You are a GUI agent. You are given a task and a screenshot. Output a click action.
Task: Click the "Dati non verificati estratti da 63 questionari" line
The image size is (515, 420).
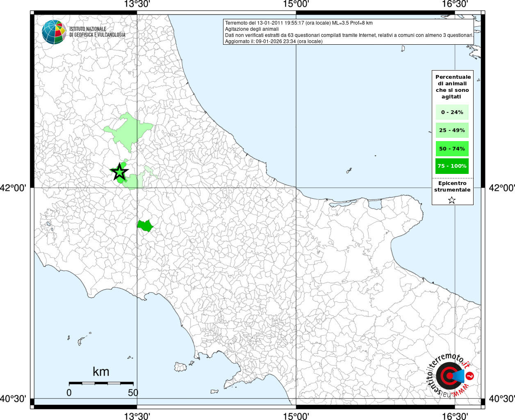349,35
